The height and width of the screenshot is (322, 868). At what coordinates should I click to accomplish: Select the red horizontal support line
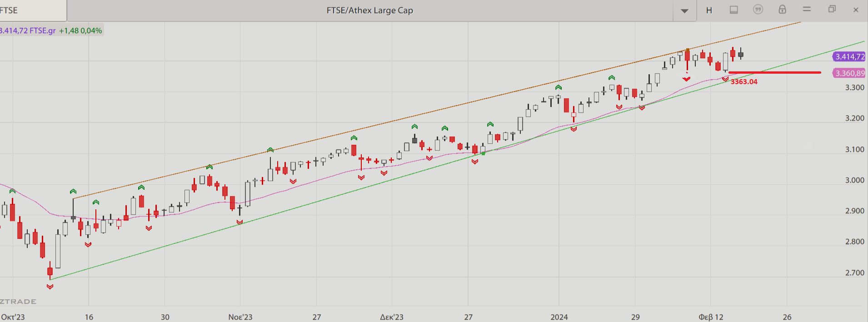(775, 72)
